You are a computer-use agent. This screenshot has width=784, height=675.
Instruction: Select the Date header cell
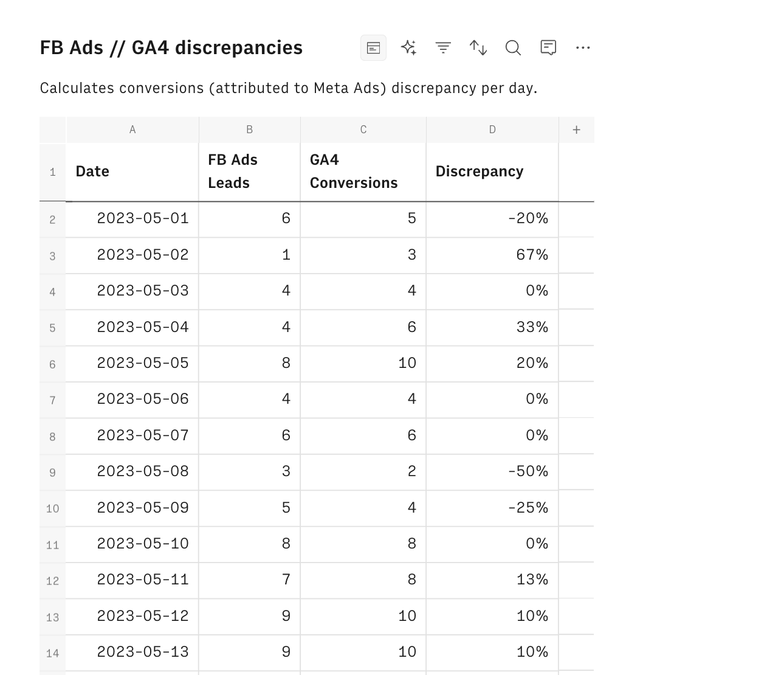point(132,171)
